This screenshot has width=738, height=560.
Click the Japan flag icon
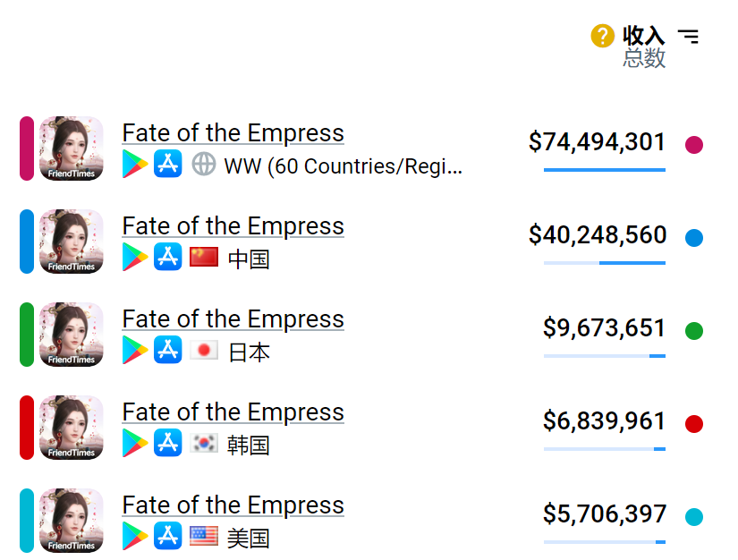pyautogui.click(x=204, y=350)
